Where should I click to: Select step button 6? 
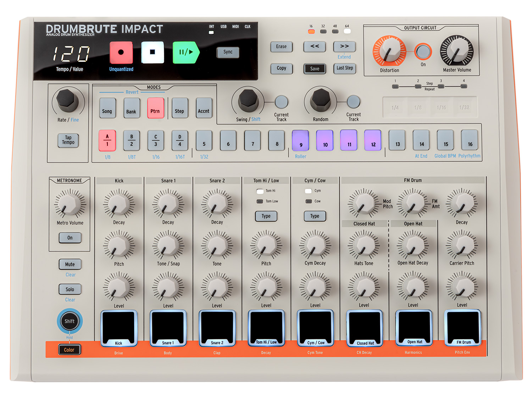[228, 140]
